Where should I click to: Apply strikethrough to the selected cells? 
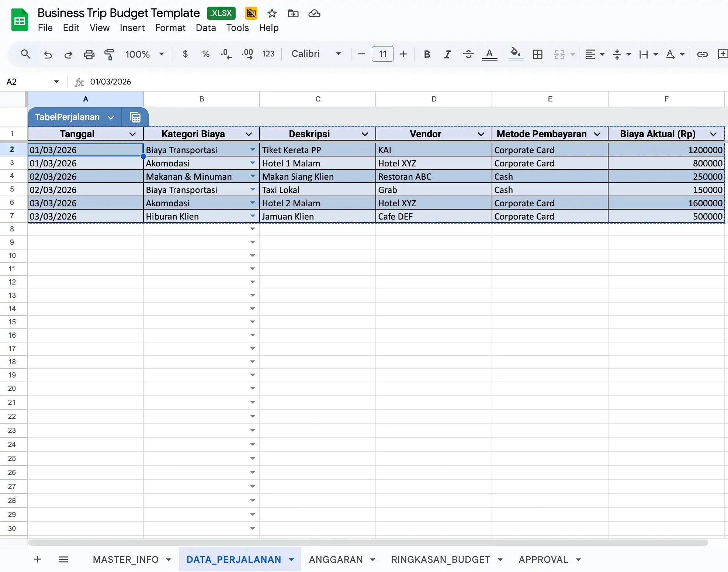[468, 54]
